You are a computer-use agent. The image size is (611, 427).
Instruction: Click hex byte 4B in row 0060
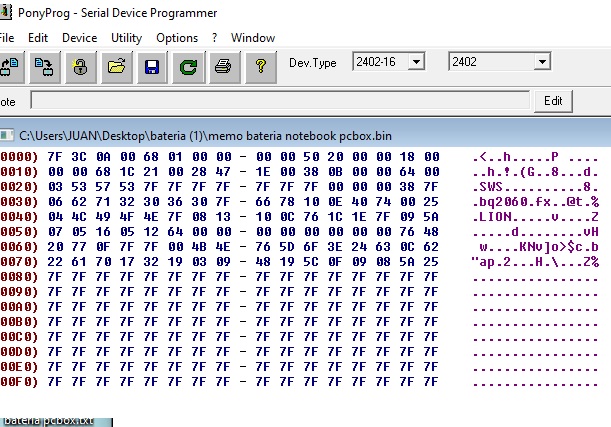pyautogui.click(x=199, y=247)
